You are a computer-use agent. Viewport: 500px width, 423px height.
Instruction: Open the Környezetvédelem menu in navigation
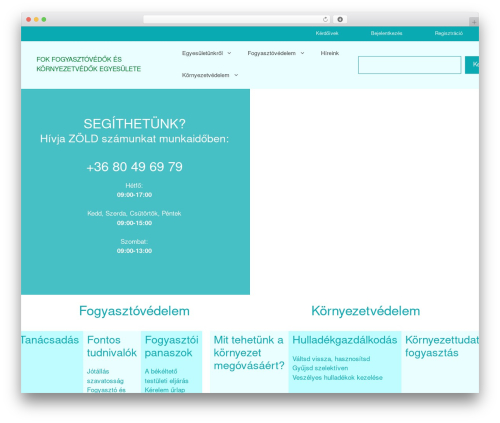pyautogui.click(x=205, y=75)
